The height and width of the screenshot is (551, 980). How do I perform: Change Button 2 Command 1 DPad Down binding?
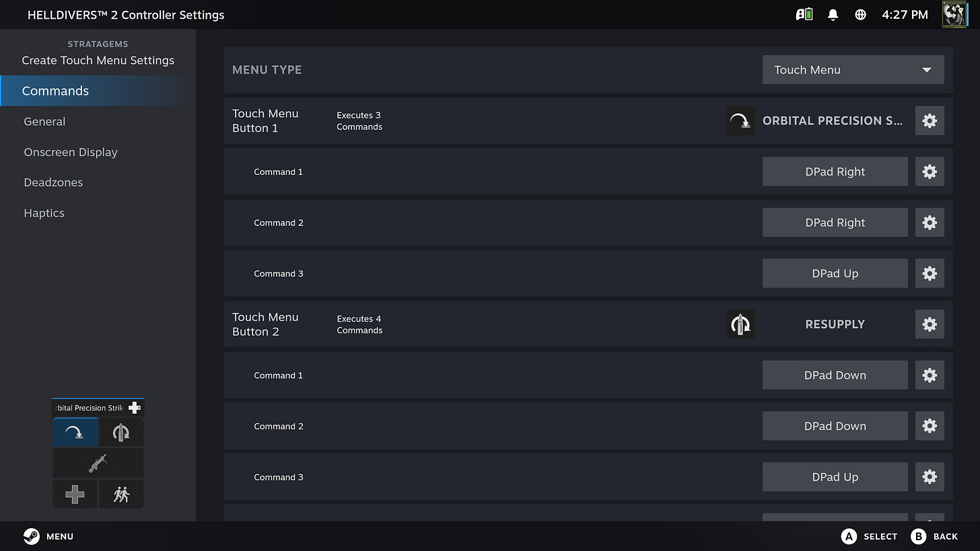click(x=835, y=375)
